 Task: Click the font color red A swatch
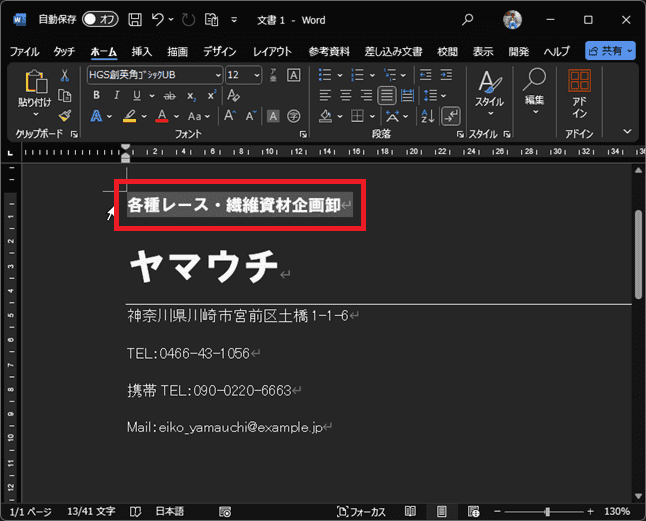coord(162,116)
